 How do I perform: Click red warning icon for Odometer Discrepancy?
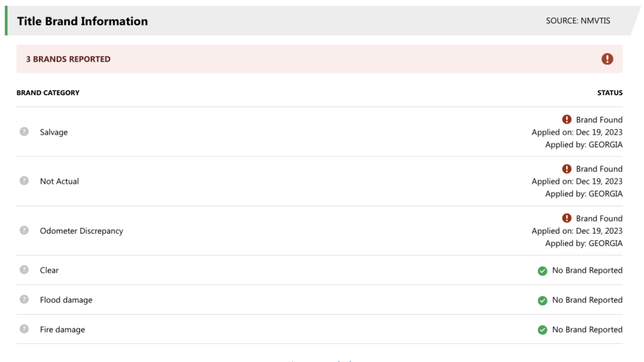point(567,218)
